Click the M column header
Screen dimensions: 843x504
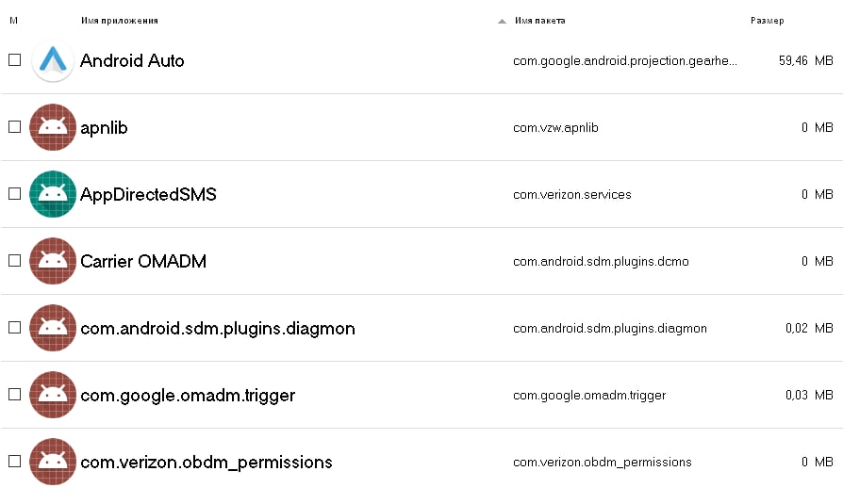[x=14, y=21]
